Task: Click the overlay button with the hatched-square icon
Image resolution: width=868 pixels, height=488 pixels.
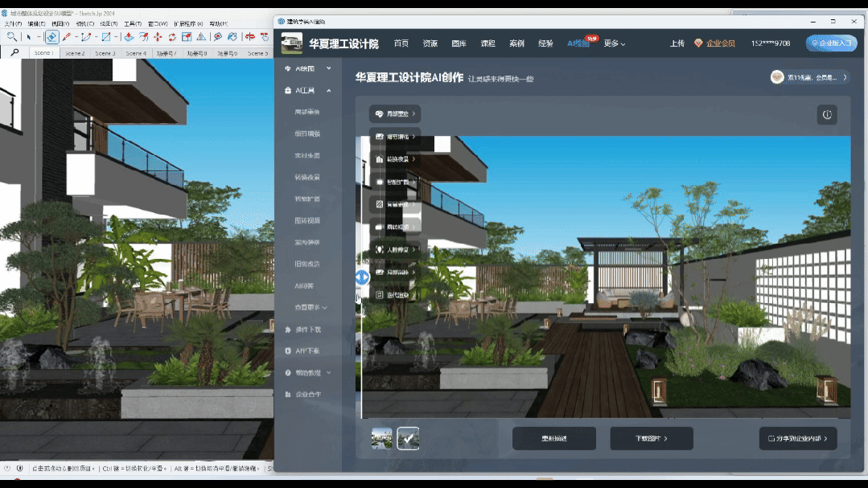Action: pyautogui.click(x=395, y=204)
